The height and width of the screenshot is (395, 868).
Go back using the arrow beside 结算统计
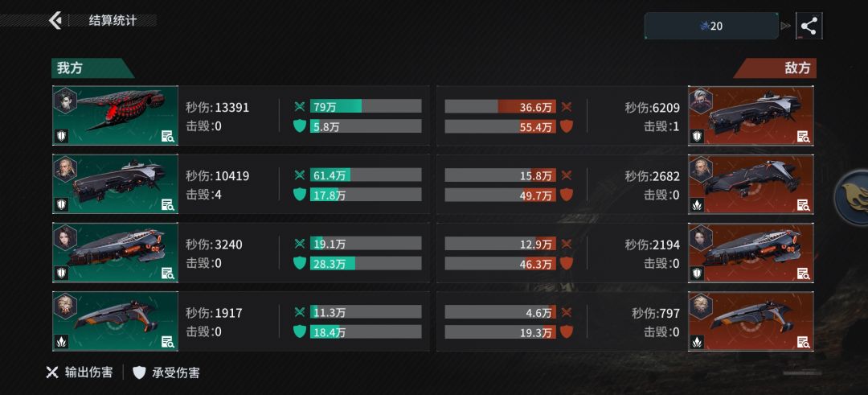[x=55, y=20]
